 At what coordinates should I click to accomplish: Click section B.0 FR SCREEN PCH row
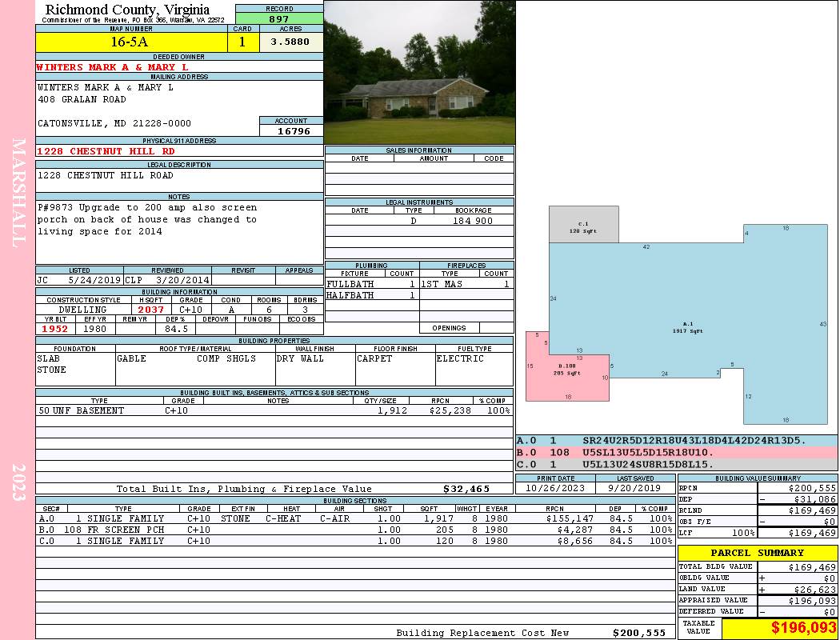pyautogui.click(x=354, y=530)
